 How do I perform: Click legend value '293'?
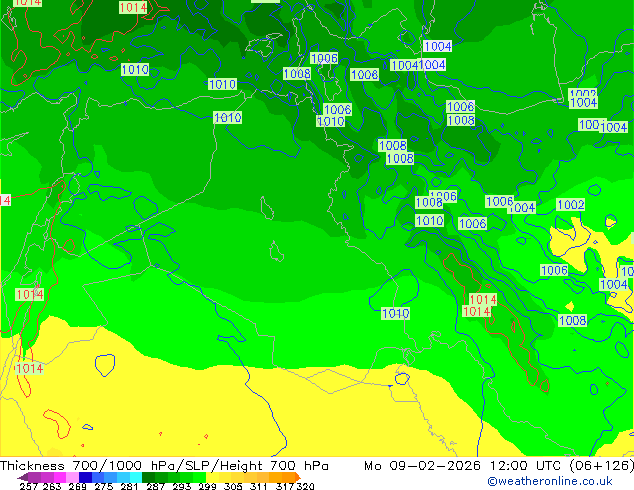(x=182, y=486)
